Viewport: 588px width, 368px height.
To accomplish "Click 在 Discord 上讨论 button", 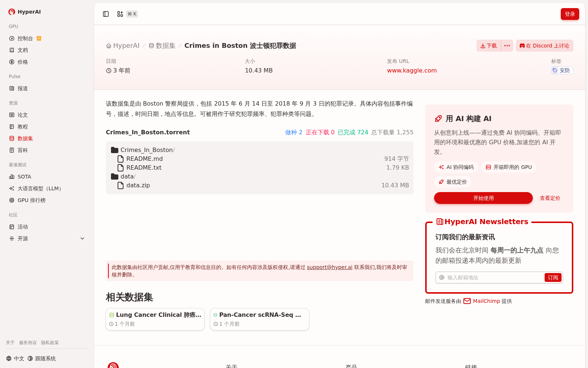I will pos(544,46).
